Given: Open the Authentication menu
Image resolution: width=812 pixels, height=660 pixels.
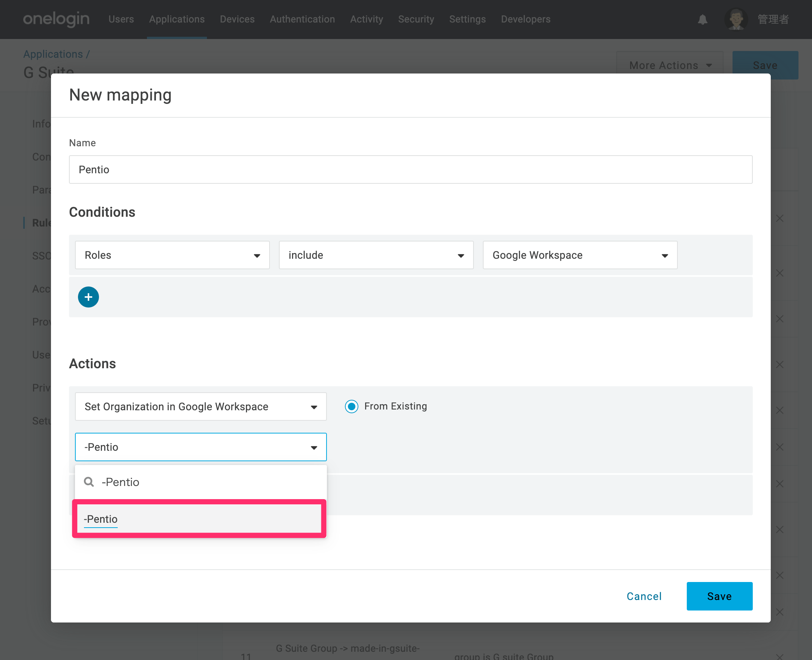Looking at the screenshot, I should 303,19.
